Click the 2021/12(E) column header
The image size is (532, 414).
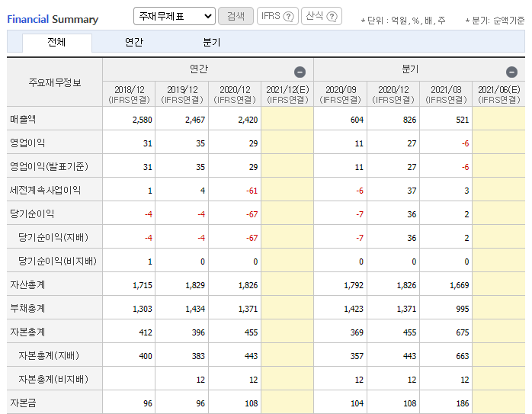click(287, 95)
